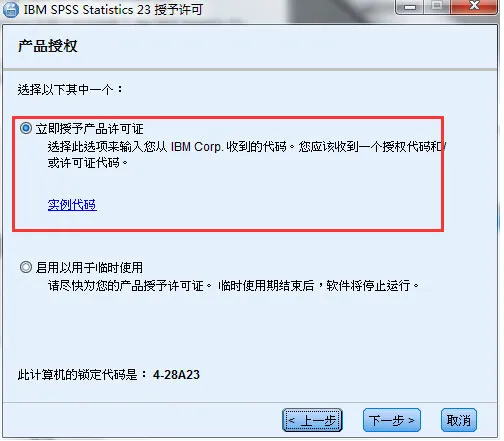This screenshot has height=441, width=504.
Task: Close the licensing dialog with X
Action: [474, 7]
